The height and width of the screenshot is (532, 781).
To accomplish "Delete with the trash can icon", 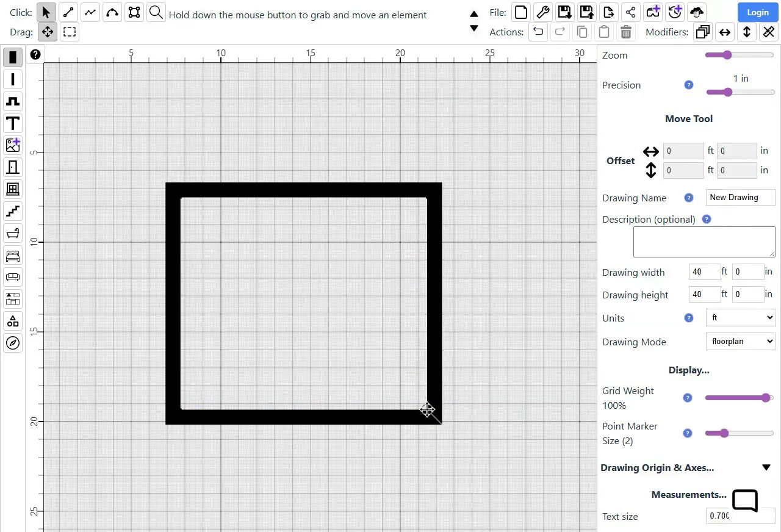I will (x=625, y=32).
